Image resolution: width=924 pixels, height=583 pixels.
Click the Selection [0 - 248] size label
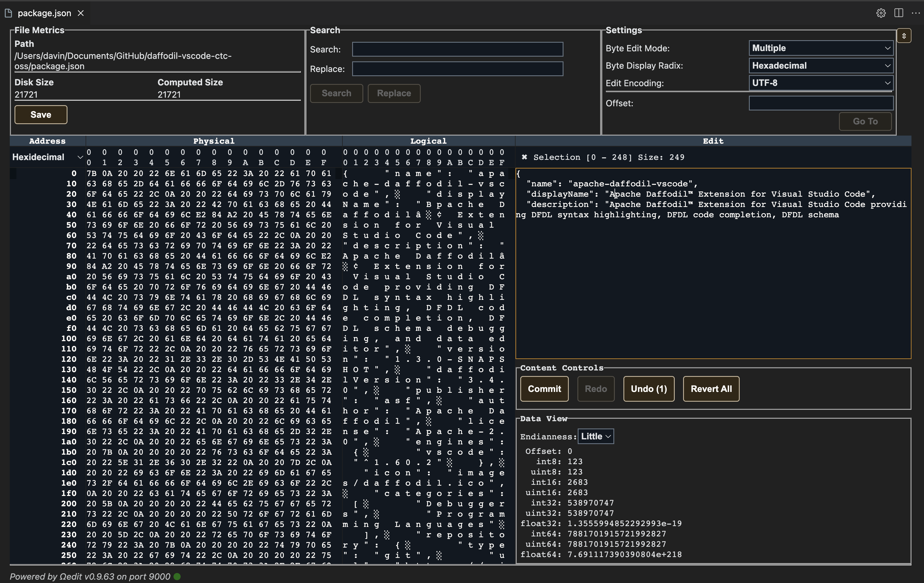609,157
